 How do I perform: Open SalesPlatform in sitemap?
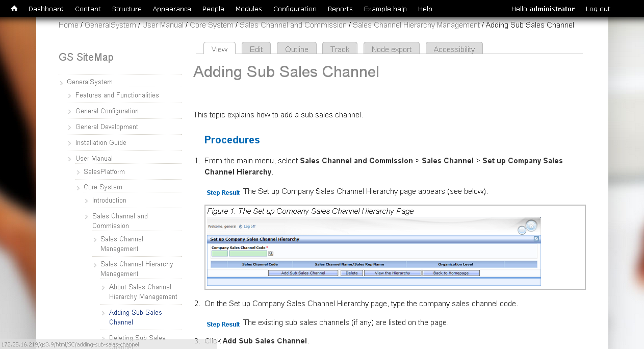click(104, 171)
